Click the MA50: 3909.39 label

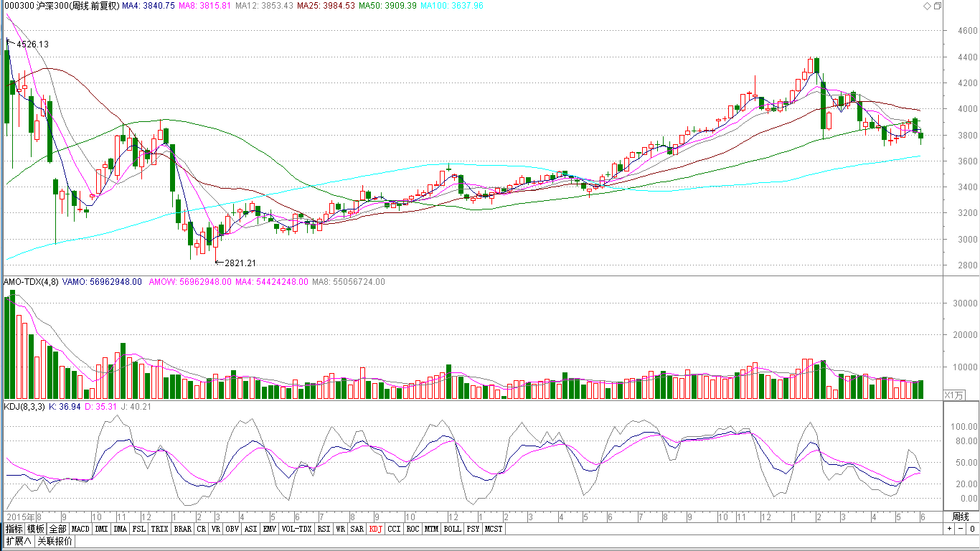click(387, 6)
